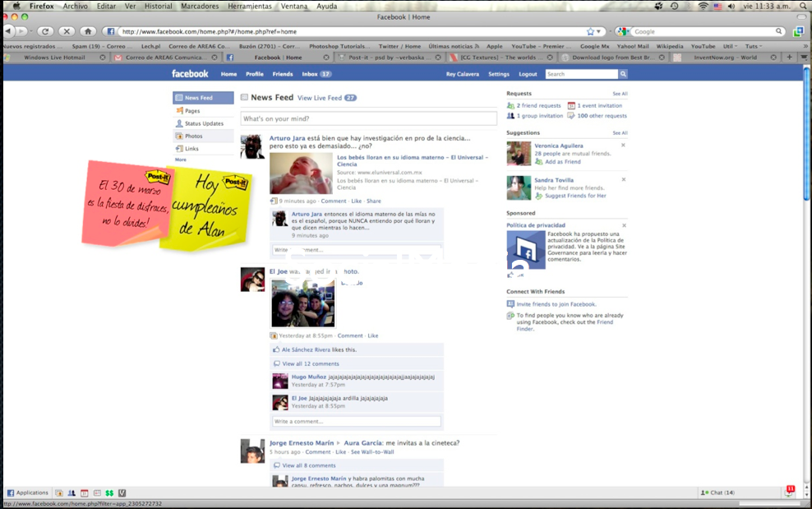Click the Spotlight magnifier in menu bar

pyautogui.click(x=803, y=7)
